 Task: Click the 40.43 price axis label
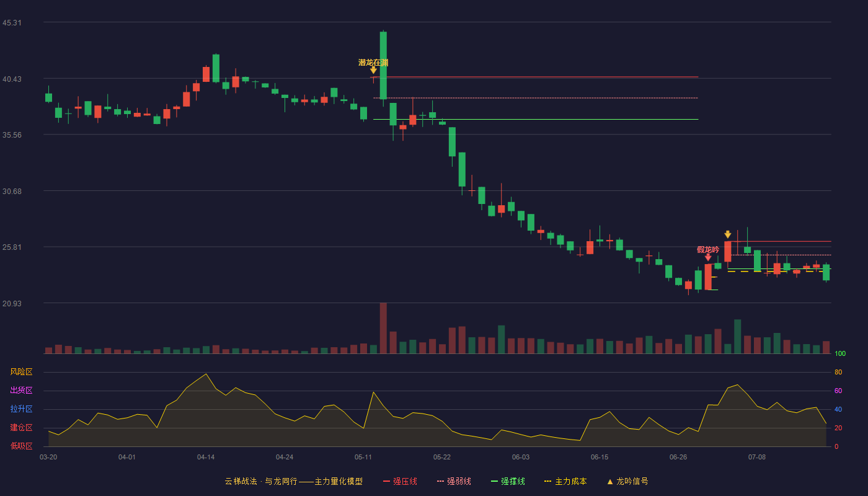(x=12, y=79)
